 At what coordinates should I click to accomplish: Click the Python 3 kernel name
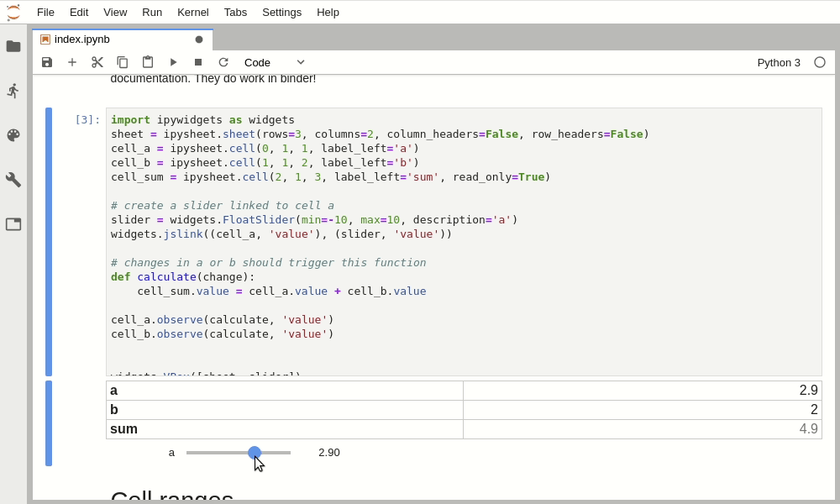779,63
